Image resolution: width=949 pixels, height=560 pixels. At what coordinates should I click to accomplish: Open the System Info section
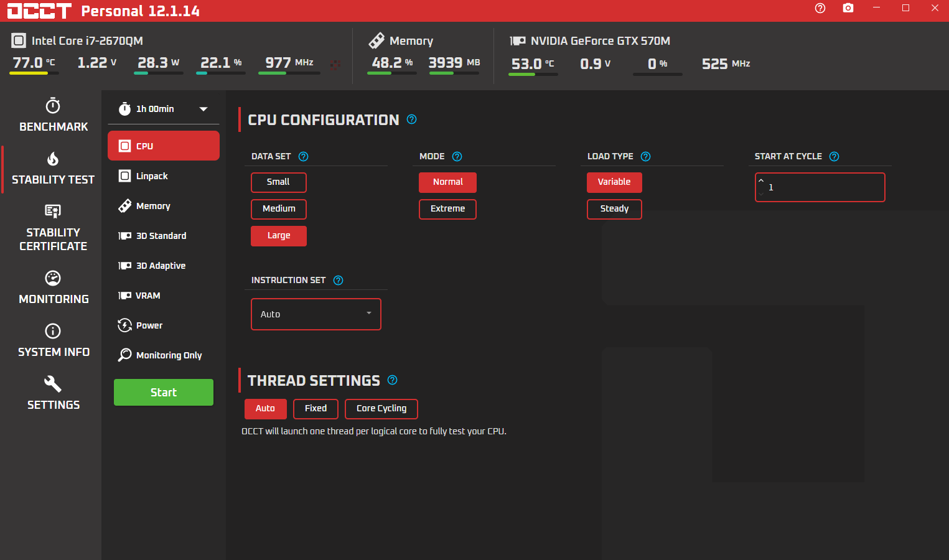pos(53,340)
